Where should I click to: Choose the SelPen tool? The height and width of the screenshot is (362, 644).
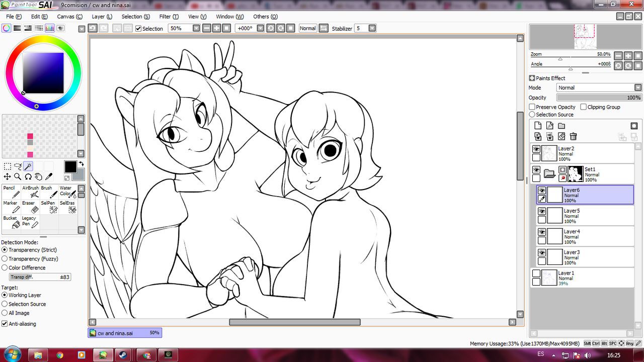[49, 207]
